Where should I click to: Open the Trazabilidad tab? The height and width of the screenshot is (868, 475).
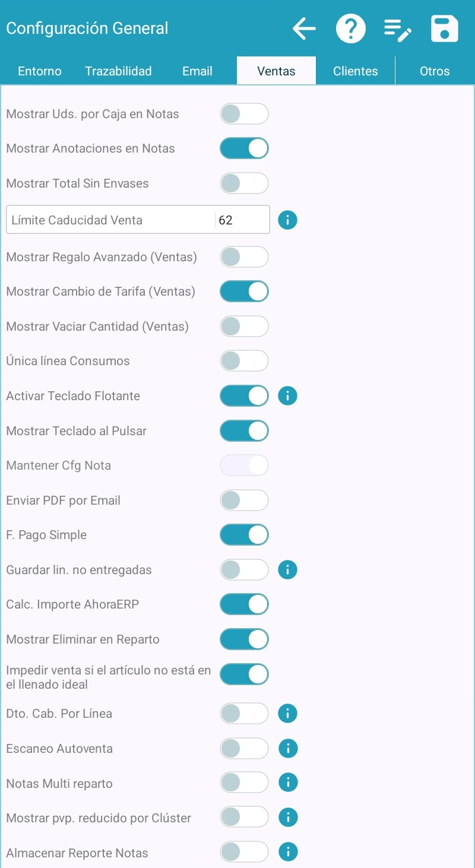click(118, 71)
